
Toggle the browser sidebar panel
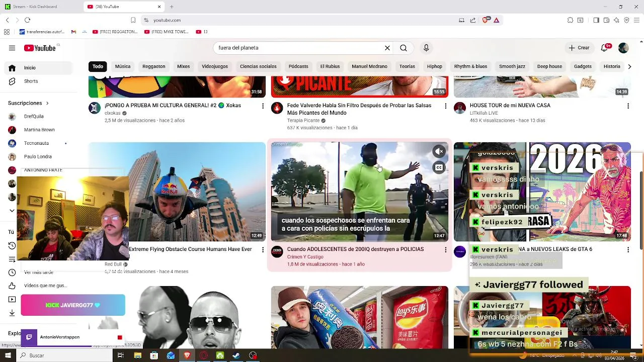click(x=596, y=20)
